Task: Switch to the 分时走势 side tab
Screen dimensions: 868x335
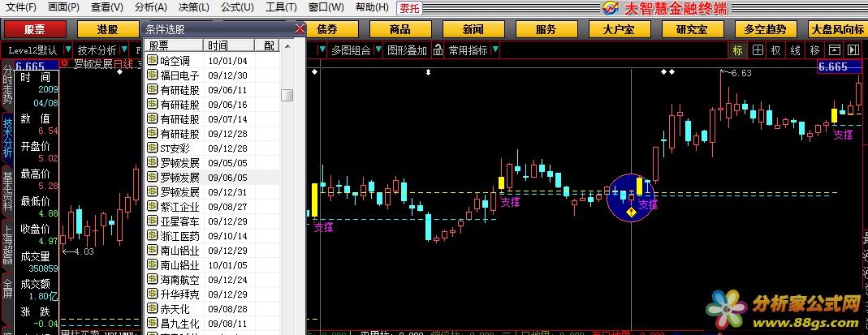Action: tap(7, 84)
